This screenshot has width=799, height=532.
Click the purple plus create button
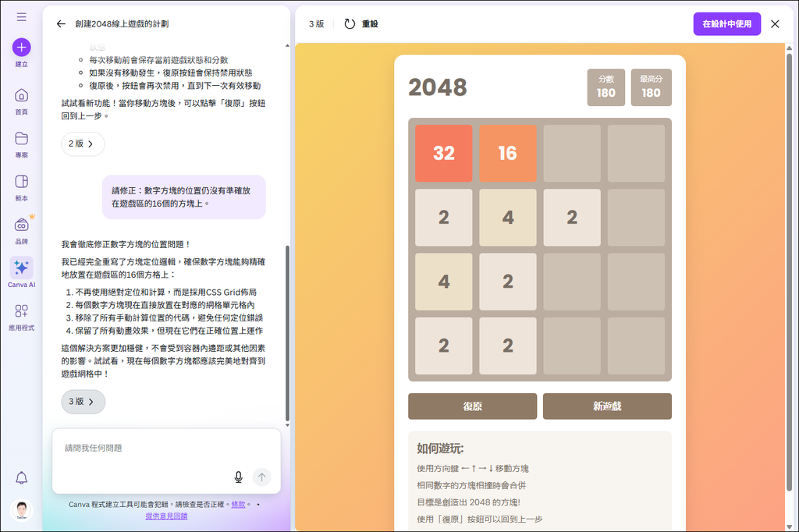[x=21, y=48]
